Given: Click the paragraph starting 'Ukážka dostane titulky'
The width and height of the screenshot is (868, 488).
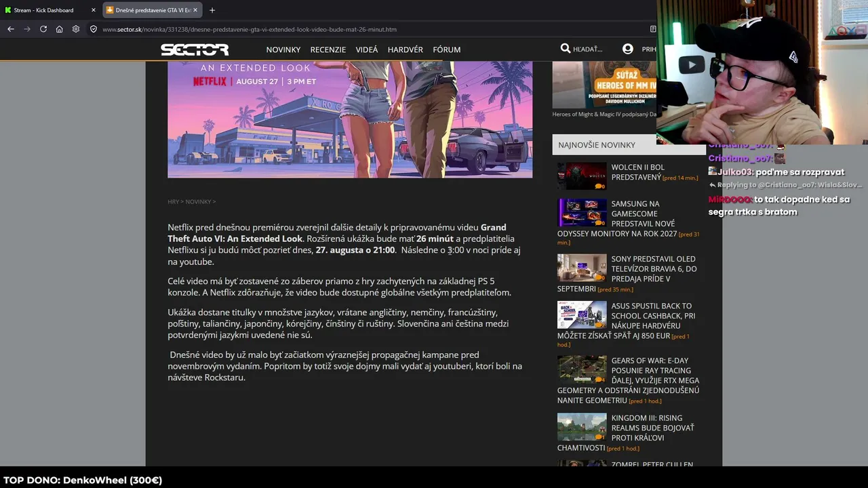Looking at the screenshot, I should 338,323.
